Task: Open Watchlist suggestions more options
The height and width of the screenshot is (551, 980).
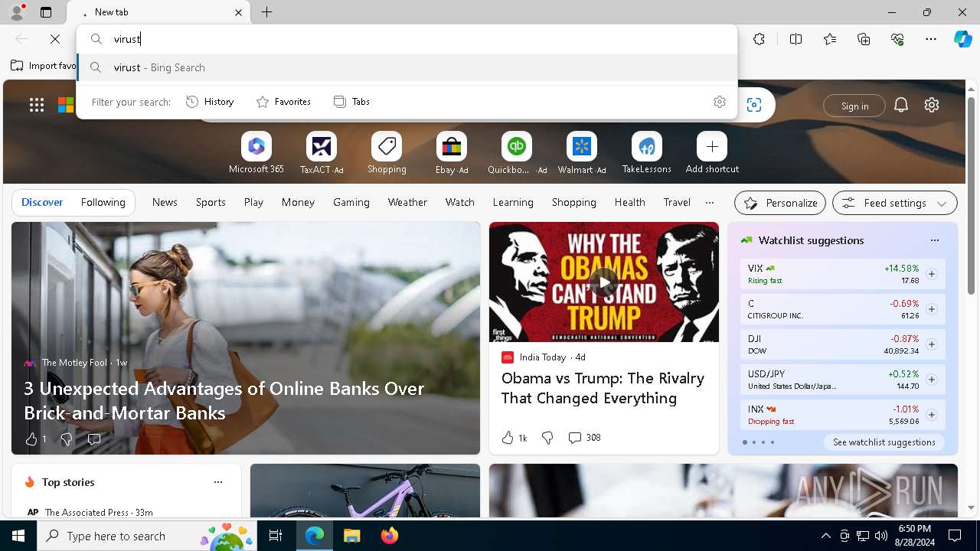Action: click(934, 240)
